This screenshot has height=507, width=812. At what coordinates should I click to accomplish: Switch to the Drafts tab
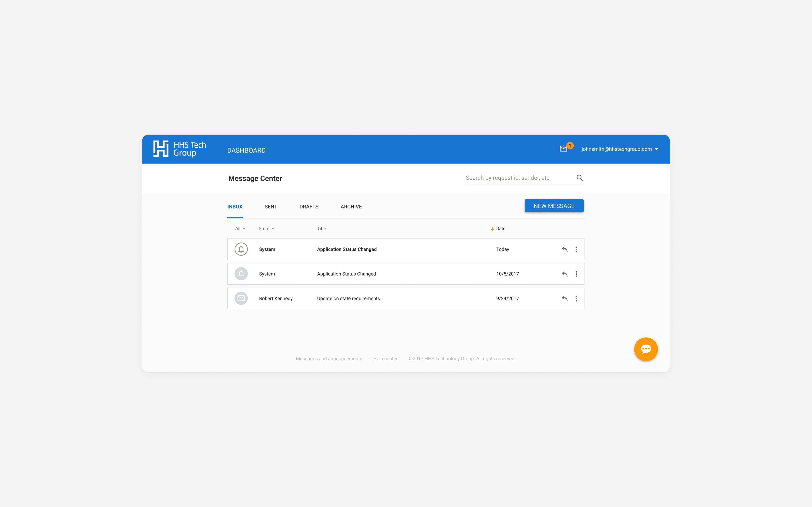(309, 207)
